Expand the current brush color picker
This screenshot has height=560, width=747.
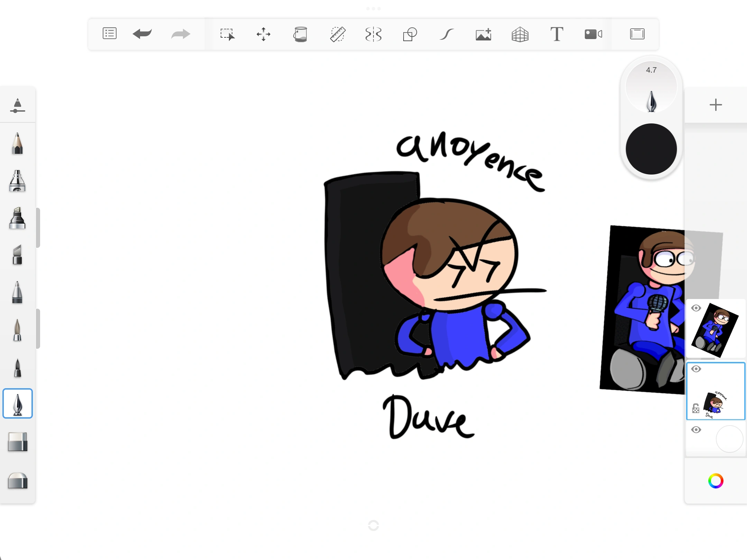pos(651,149)
